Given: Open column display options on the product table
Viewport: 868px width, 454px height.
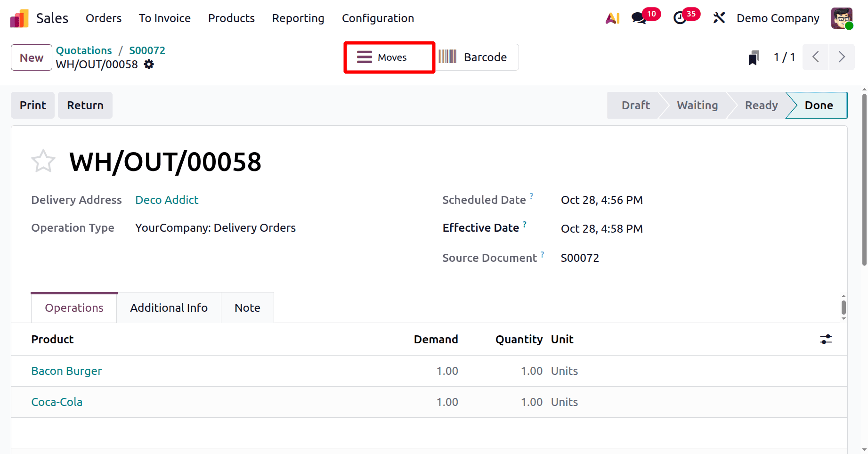Looking at the screenshot, I should click(826, 339).
